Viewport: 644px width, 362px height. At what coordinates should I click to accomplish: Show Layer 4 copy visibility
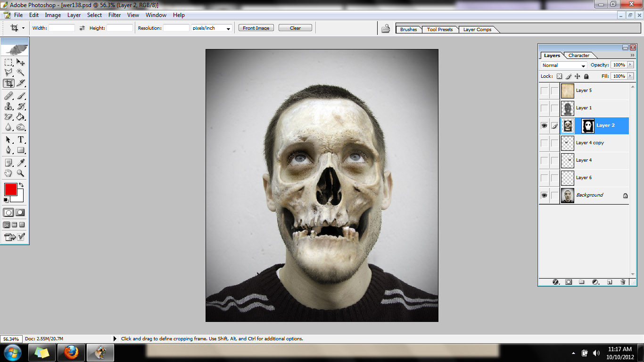545,143
